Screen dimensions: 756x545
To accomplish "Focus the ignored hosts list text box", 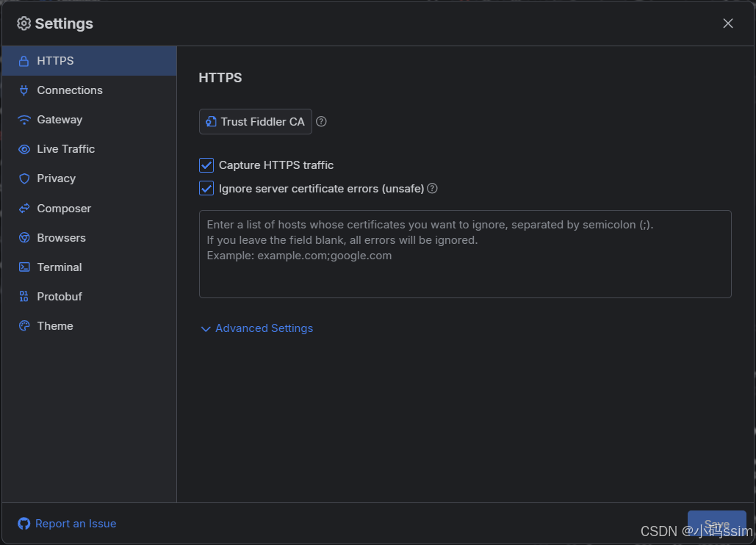I will (x=465, y=254).
